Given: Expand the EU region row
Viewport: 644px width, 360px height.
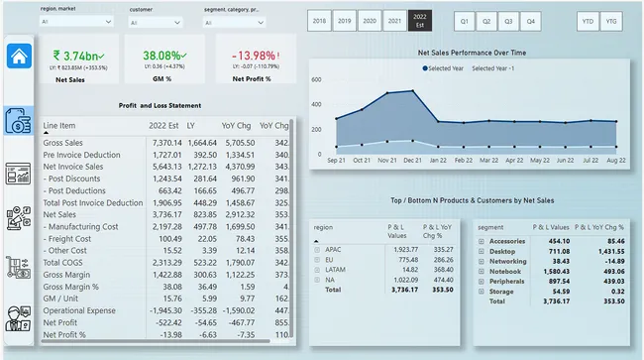Looking at the screenshot, I should [x=317, y=260].
